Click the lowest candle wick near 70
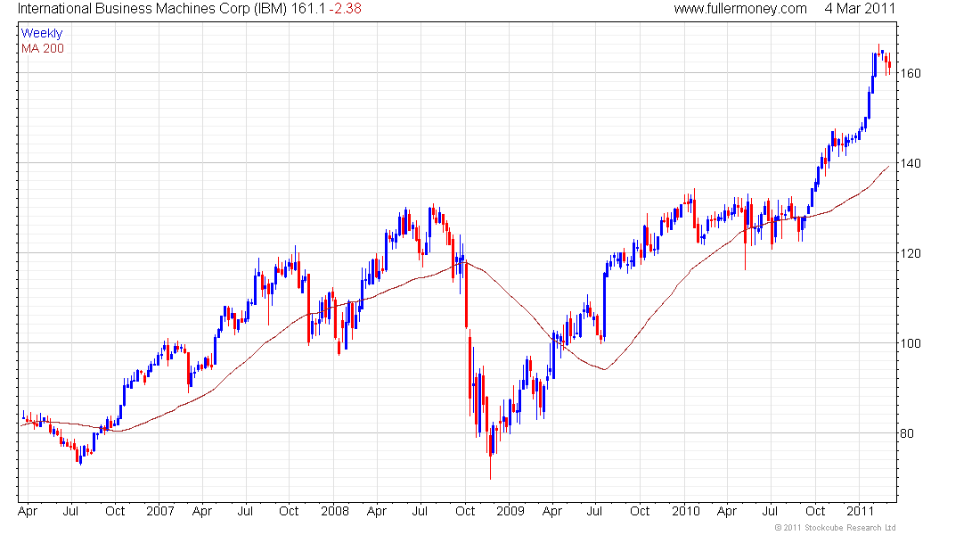 tap(491, 466)
